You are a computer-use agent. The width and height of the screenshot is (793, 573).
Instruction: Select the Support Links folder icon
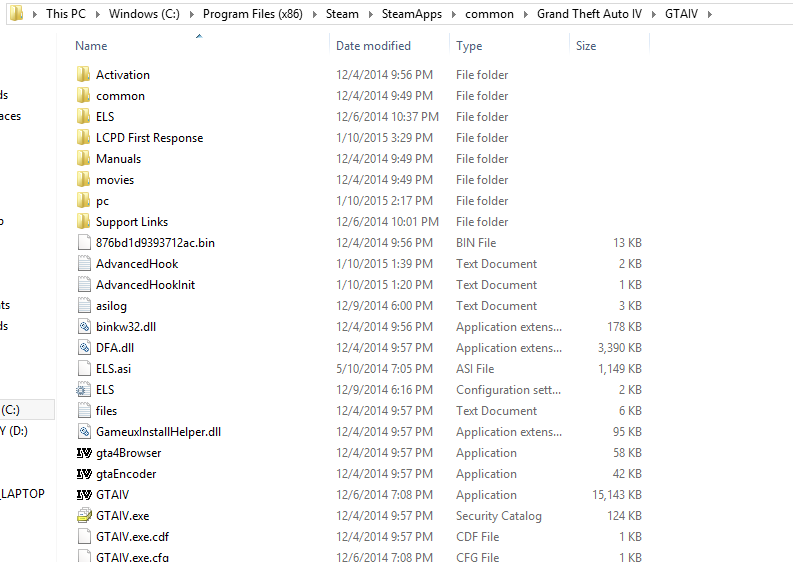click(x=84, y=222)
